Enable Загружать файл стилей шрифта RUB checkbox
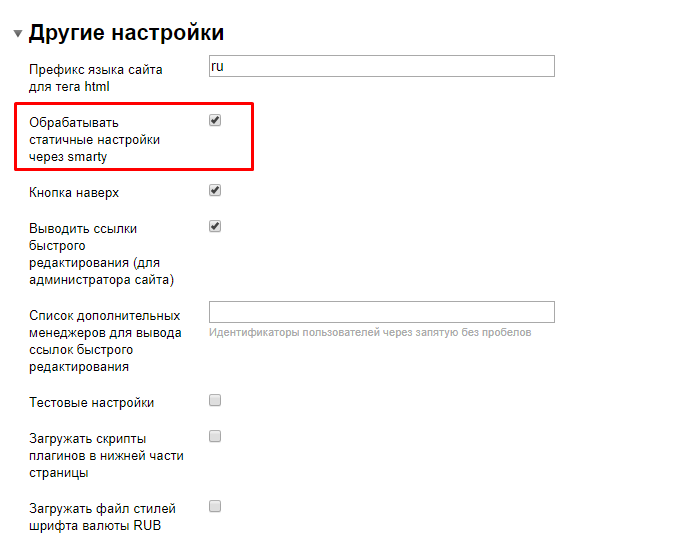 pyautogui.click(x=215, y=506)
